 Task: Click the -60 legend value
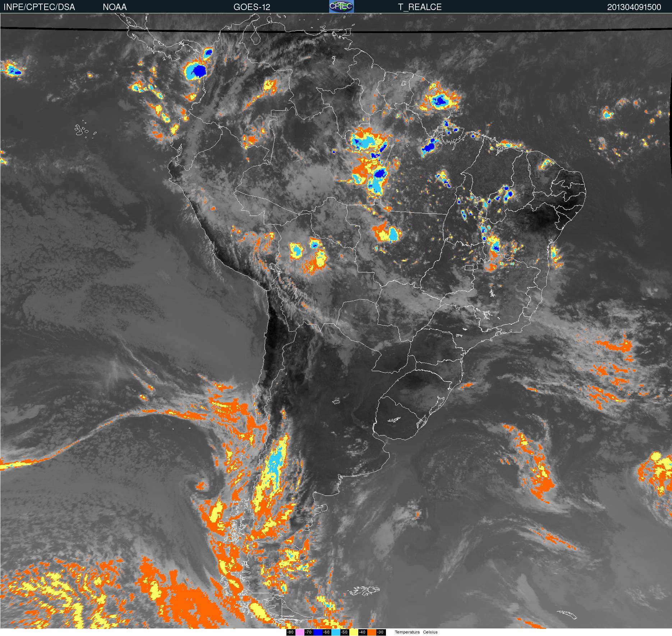(326, 632)
